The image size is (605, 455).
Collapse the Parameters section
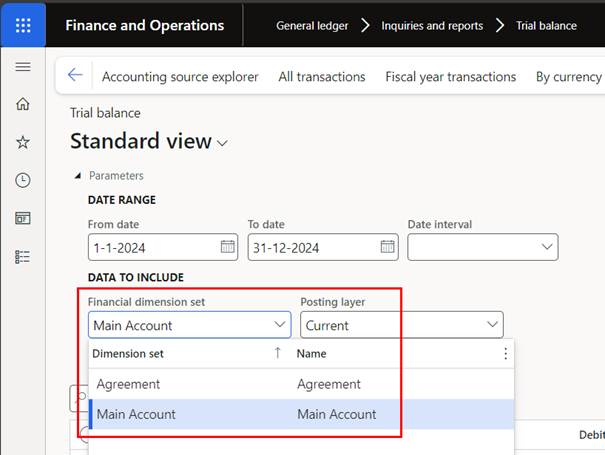click(x=79, y=176)
